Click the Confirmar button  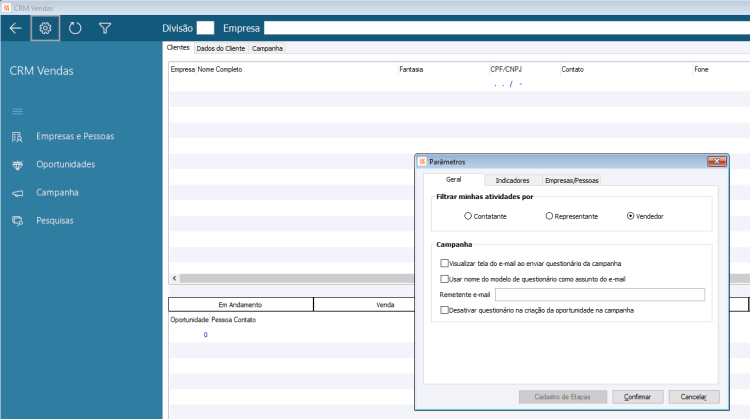pyautogui.click(x=638, y=397)
